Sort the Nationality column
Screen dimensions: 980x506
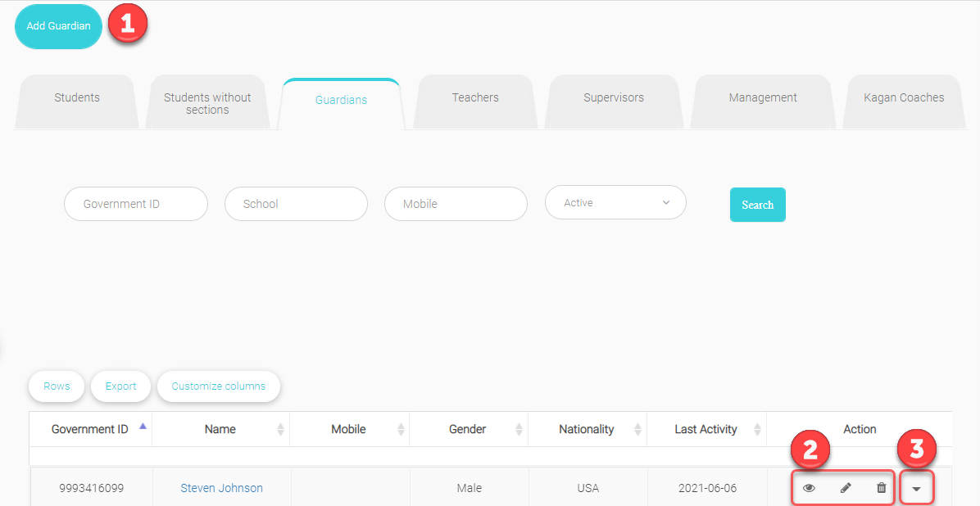click(638, 429)
